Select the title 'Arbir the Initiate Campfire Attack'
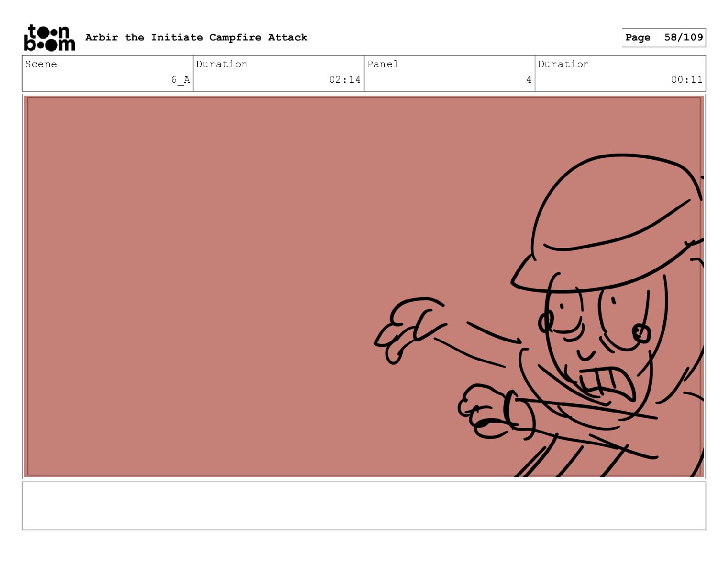Screen dimensions: 728x563 (x=196, y=37)
